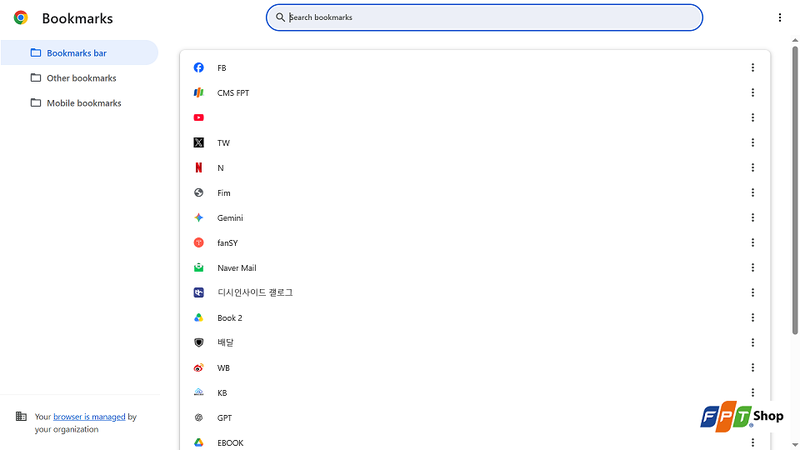The width and height of the screenshot is (800, 450).
Task: Select the Book 2 bookmark name
Action: pos(230,318)
